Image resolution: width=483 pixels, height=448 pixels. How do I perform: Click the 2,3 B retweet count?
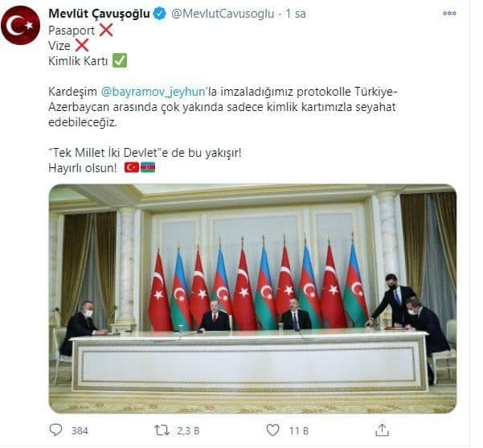pyautogui.click(x=188, y=430)
